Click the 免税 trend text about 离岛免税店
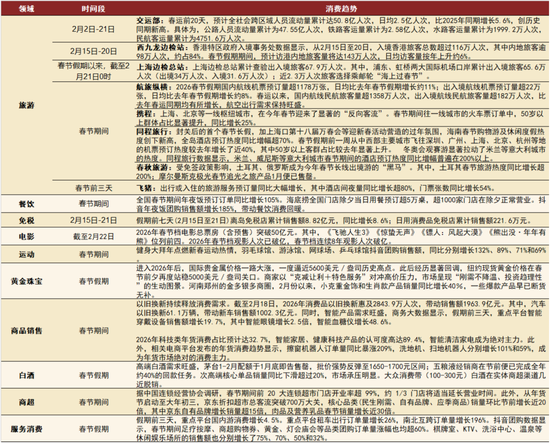 point(334,221)
